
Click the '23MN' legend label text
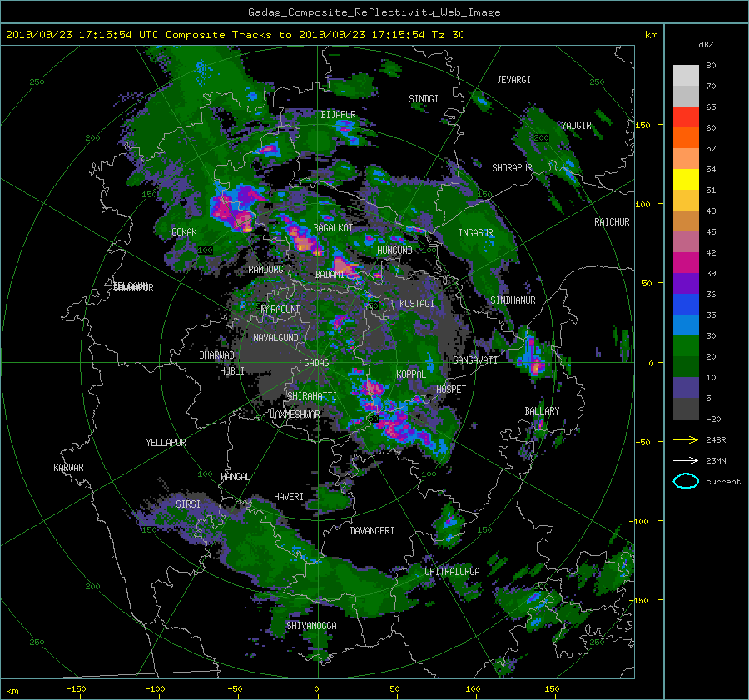click(x=716, y=460)
